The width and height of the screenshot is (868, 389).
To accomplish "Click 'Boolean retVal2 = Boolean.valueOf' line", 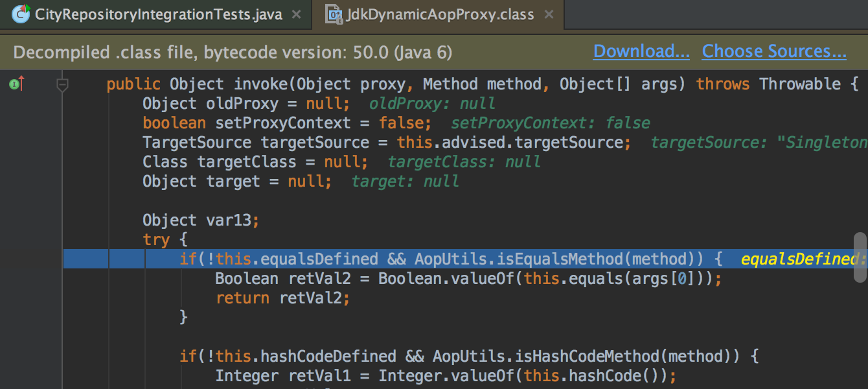I will pyautogui.click(x=468, y=279).
